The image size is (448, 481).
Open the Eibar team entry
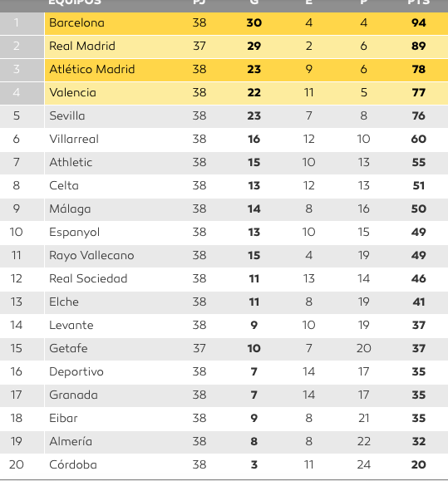tap(63, 418)
